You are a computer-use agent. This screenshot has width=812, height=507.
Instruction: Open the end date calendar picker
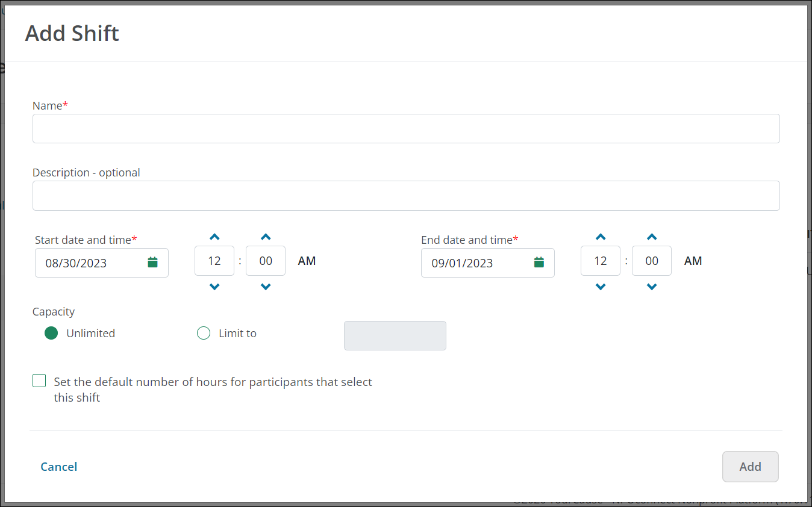point(539,263)
